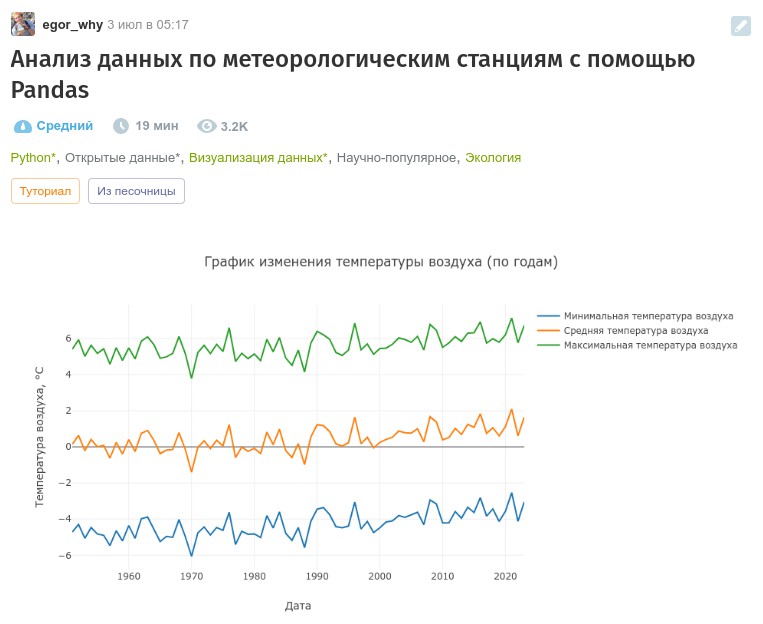The width and height of the screenshot is (763, 624).
Task: Click the egor_why author avatar
Action: tap(23, 24)
